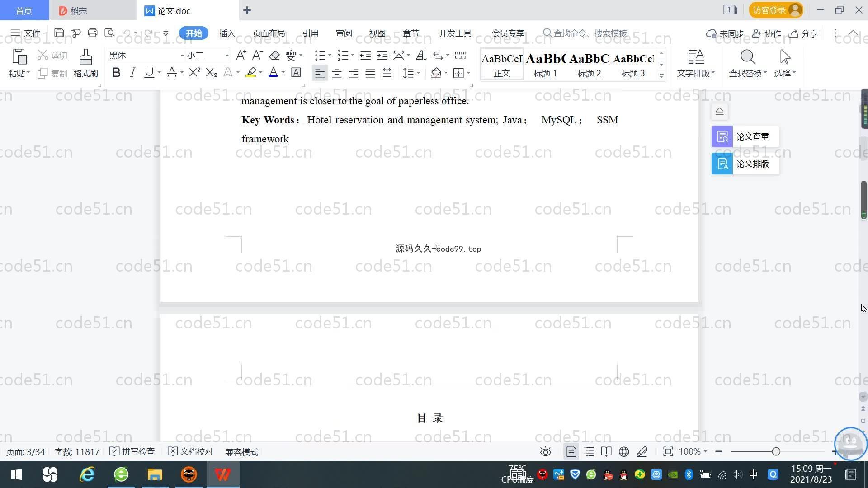
Task: Open WPS Office from Windows taskbar
Action: click(x=222, y=474)
